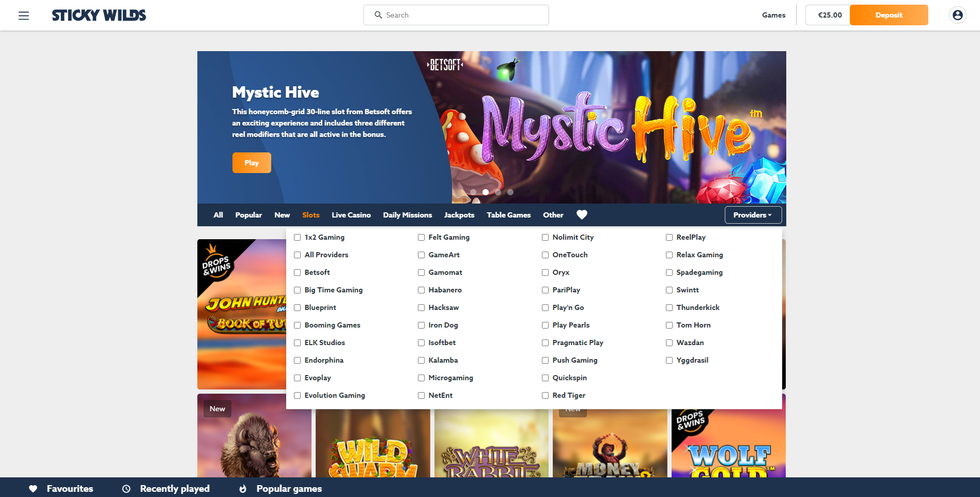
Task: Check the Microgaming provider
Action: pos(422,378)
